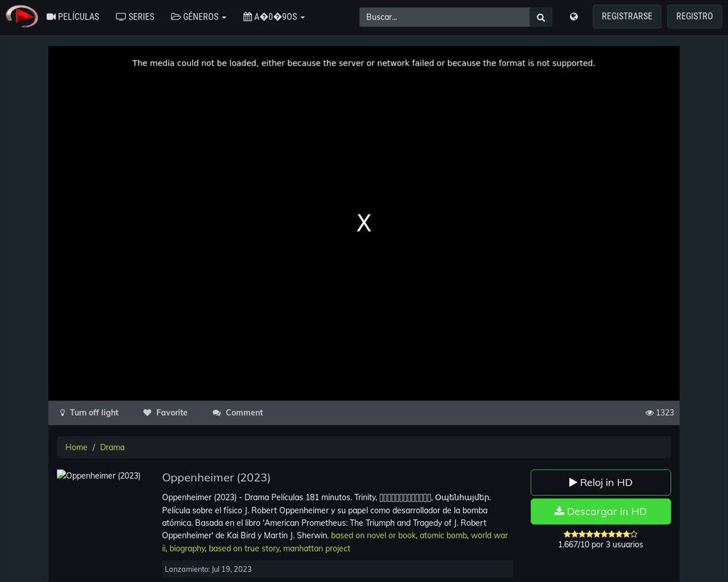
Task: Click the eye icon beside view count 1323
Action: (649, 413)
